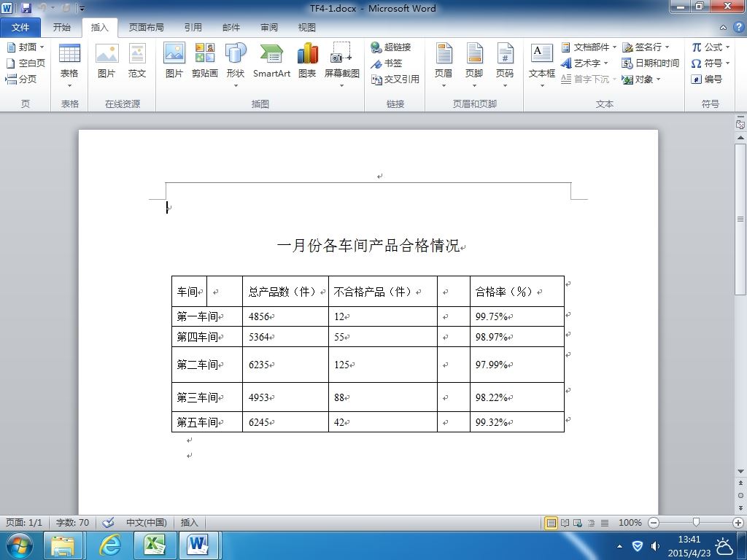Open Internet Explorer from the taskbar
747x560 pixels.
coord(109,545)
